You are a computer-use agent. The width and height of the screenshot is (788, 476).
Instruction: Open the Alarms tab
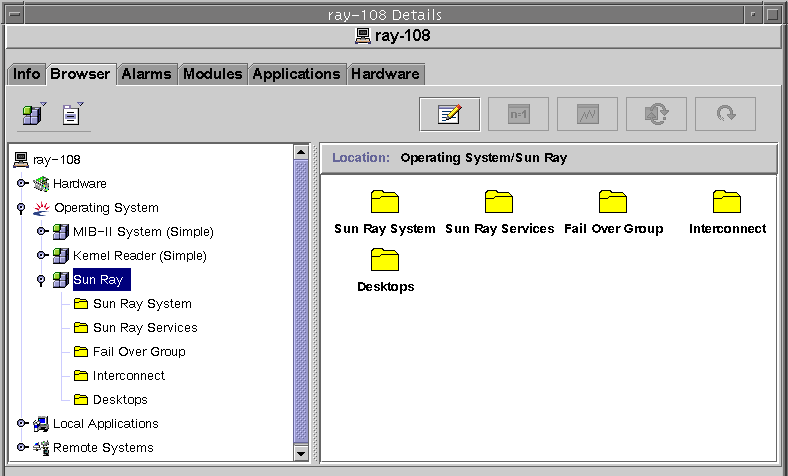pos(147,74)
